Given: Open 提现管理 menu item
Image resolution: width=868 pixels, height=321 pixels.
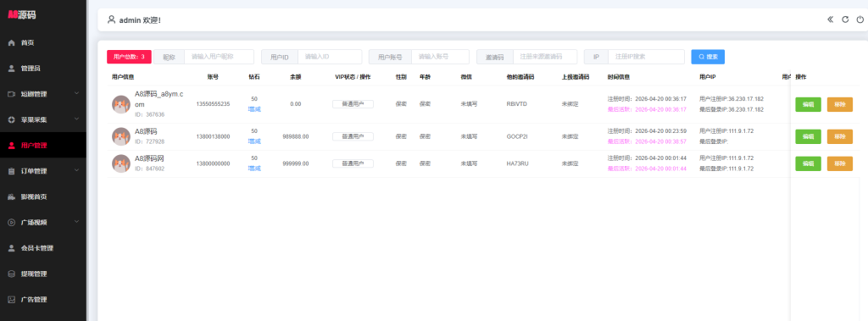Looking at the screenshot, I should [x=43, y=274].
